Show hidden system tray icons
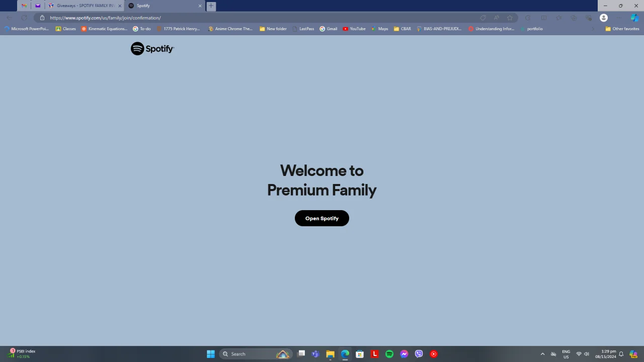The width and height of the screenshot is (644, 362). click(542, 354)
